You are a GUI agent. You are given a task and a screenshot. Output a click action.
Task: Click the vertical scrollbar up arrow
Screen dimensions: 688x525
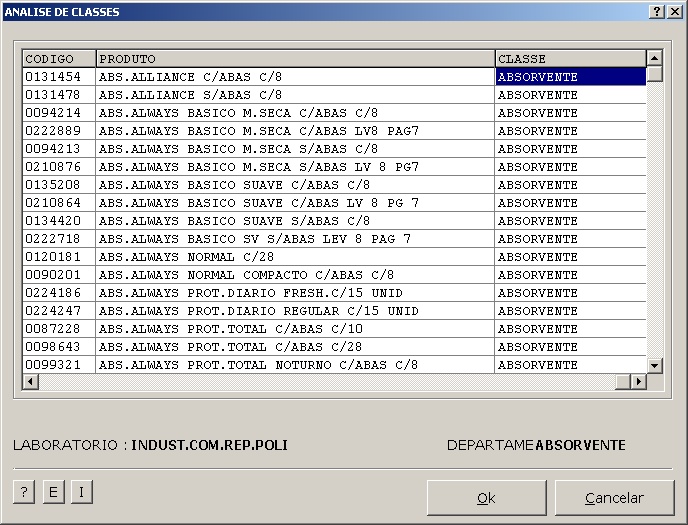(654, 58)
